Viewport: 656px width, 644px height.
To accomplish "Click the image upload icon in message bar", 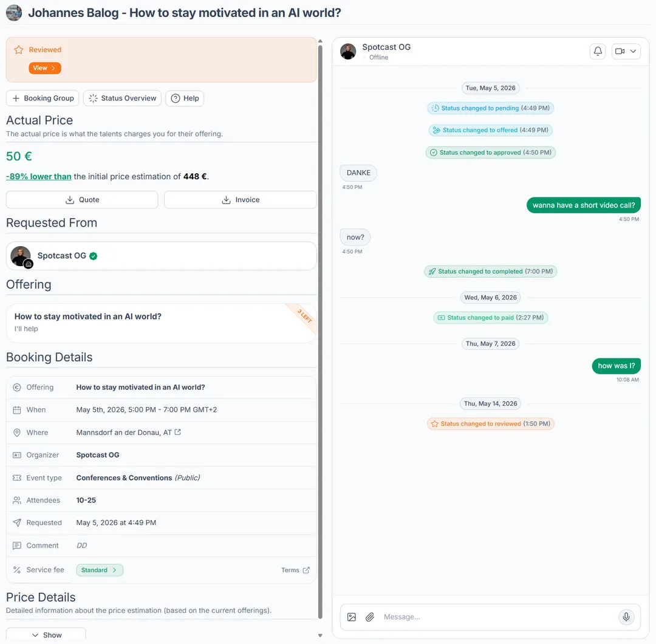I will click(x=352, y=617).
